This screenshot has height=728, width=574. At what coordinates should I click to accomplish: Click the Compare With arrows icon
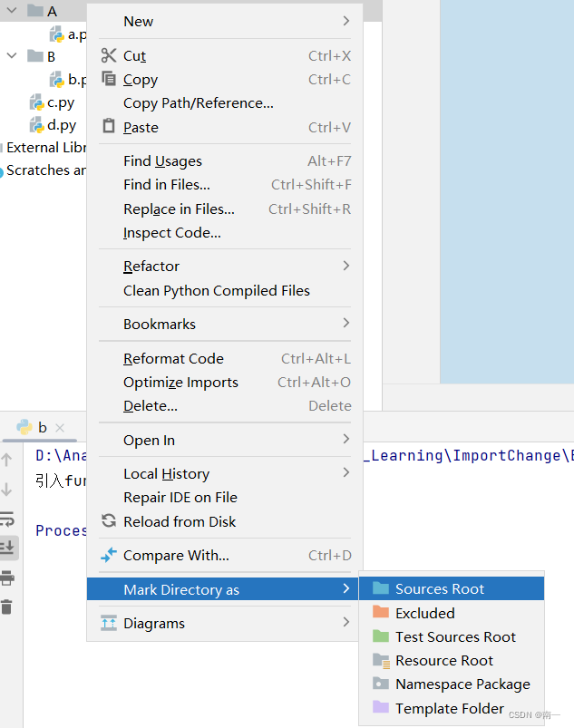pos(109,554)
